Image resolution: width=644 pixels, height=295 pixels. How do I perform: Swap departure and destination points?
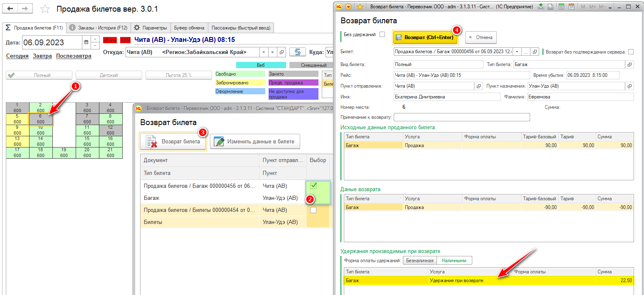tap(298, 52)
